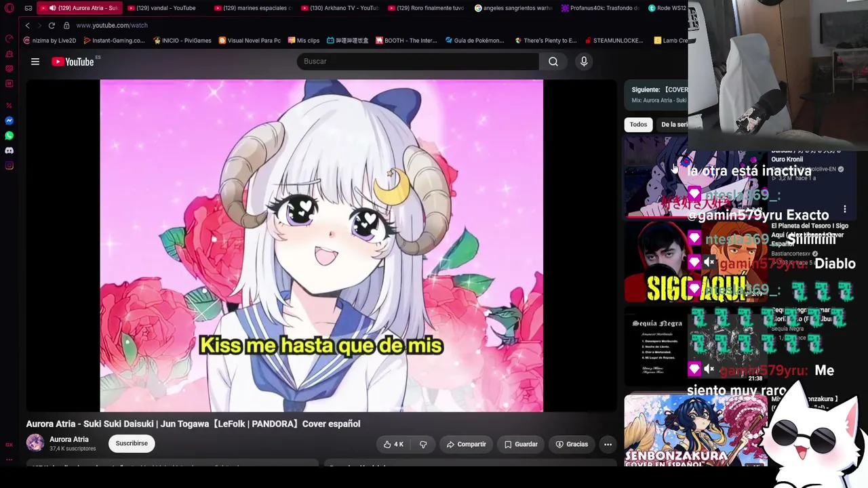The height and width of the screenshot is (488, 868).
Task: Like the video with thumbs up
Action: (x=394, y=445)
